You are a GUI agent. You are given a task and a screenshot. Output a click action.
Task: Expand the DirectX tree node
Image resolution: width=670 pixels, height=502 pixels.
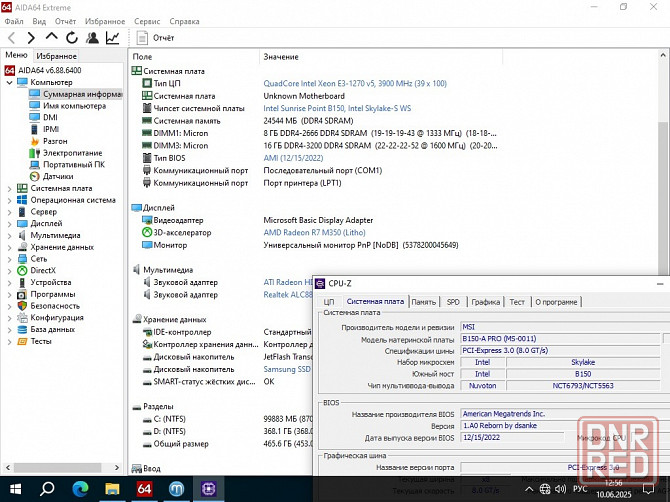click(x=9, y=271)
